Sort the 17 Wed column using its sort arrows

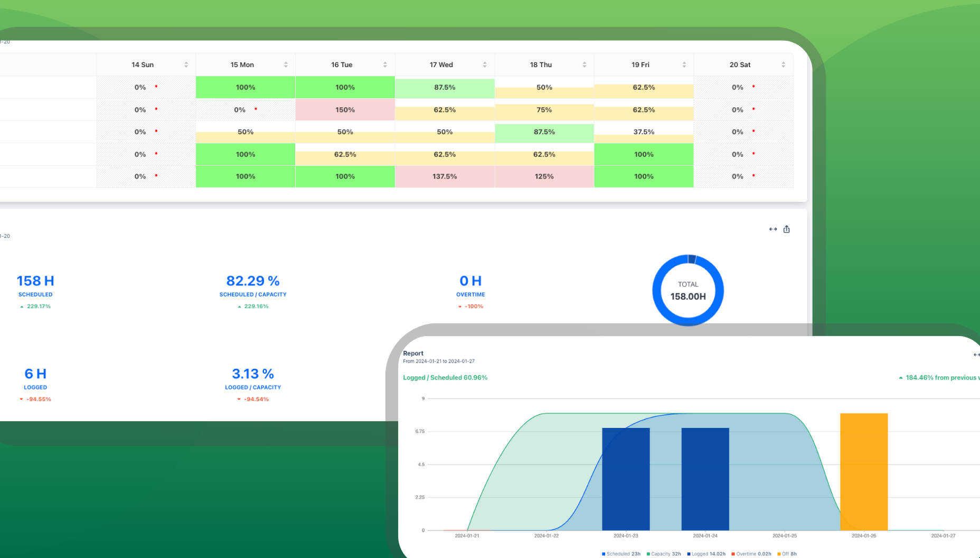coord(485,64)
